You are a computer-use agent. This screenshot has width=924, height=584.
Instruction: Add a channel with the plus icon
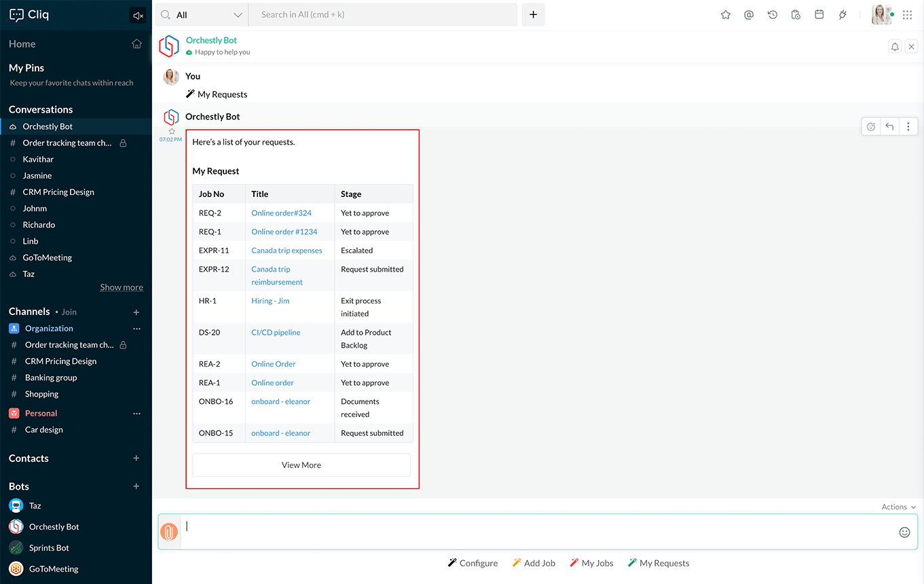pyautogui.click(x=136, y=312)
